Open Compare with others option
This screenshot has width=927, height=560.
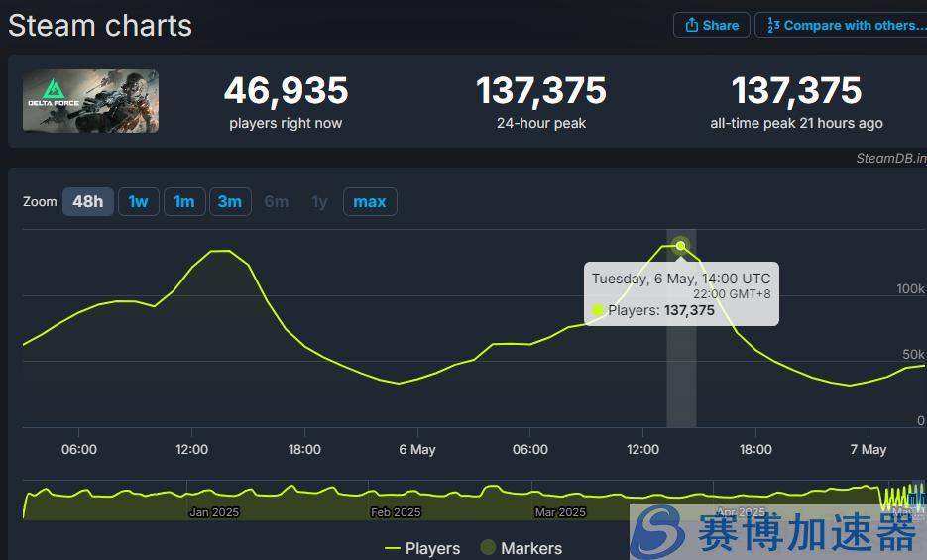[x=841, y=25]
